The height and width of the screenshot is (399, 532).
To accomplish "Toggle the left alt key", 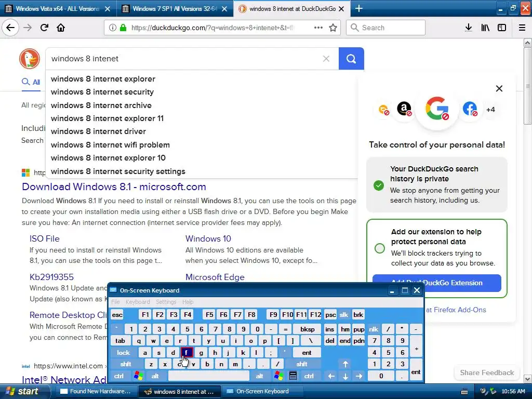I will point(155,376).
